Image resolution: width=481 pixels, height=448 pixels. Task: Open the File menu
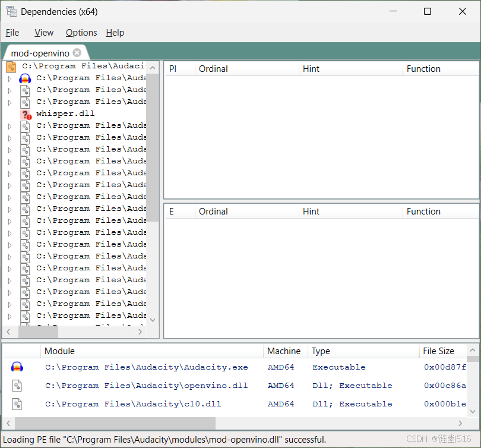[12, 33]
